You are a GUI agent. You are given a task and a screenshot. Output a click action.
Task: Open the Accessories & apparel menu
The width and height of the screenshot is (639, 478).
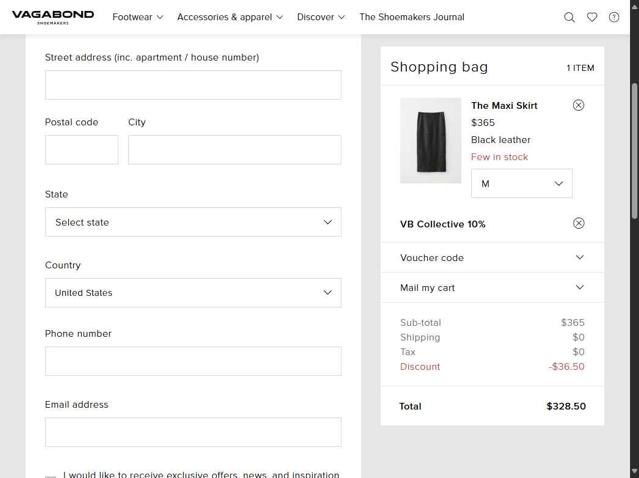[x=230, y=17]
